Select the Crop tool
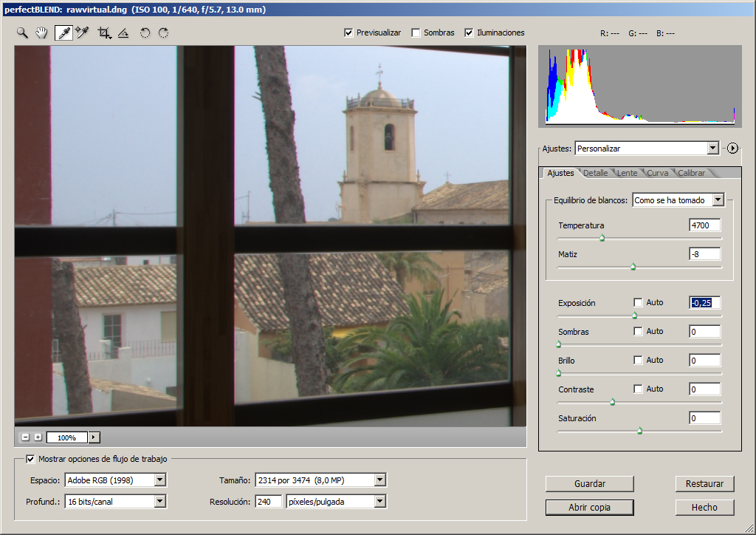756x535 pixels. click(104, 33)
